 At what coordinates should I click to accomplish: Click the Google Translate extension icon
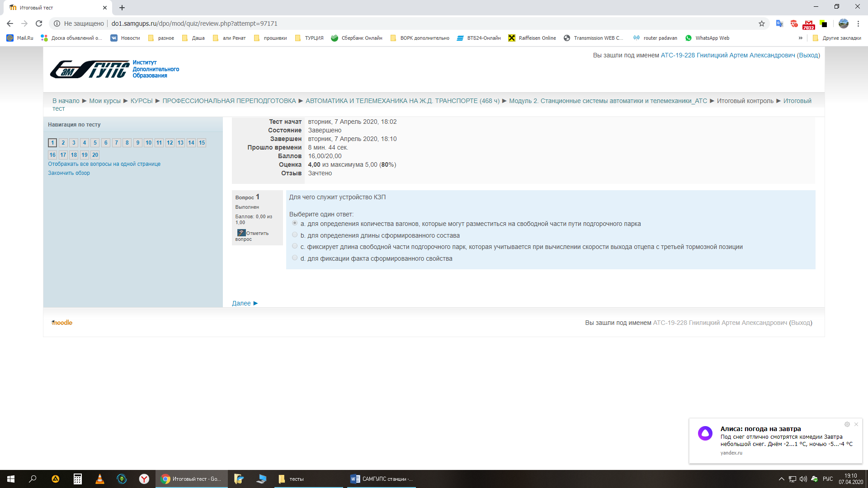[x=779, y=23]
